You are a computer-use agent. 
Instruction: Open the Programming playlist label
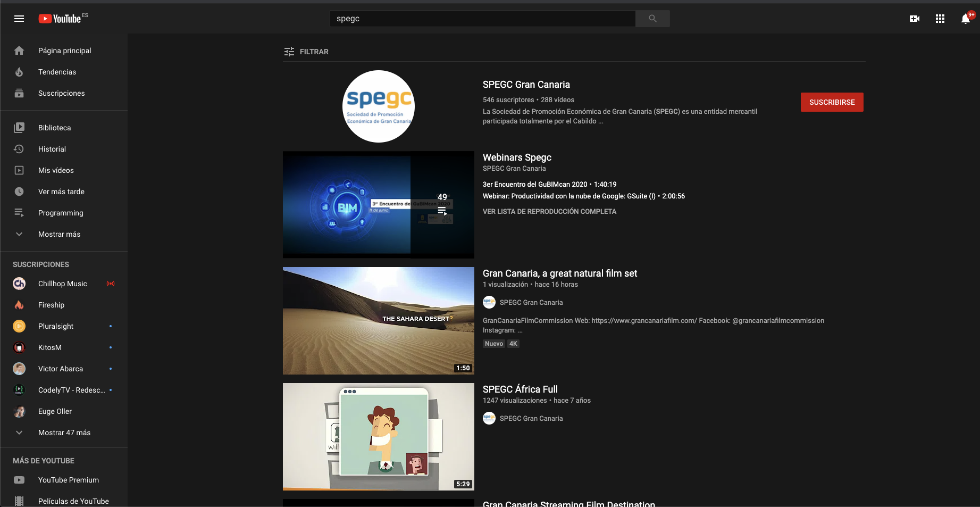pos(61,213)
